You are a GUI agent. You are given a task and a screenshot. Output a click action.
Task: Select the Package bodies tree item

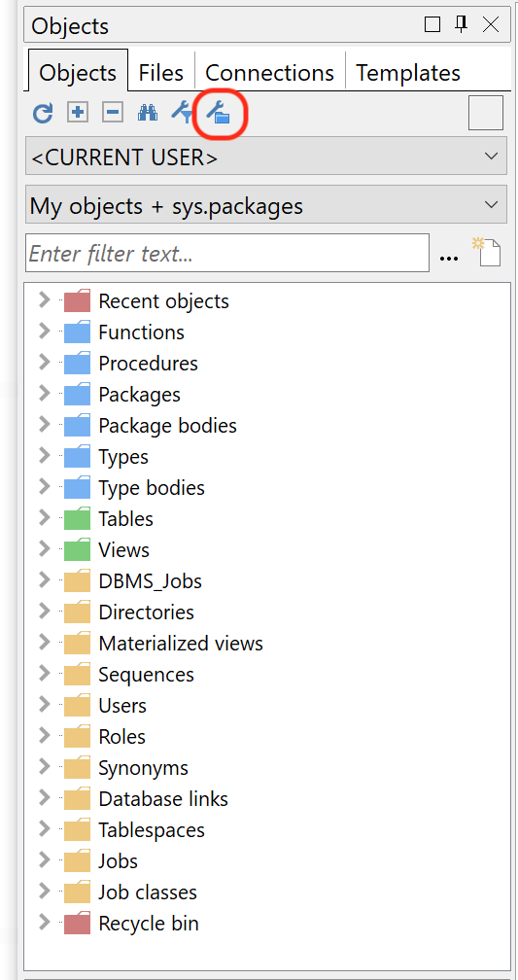pyautogui.click(x=167, y=426)
